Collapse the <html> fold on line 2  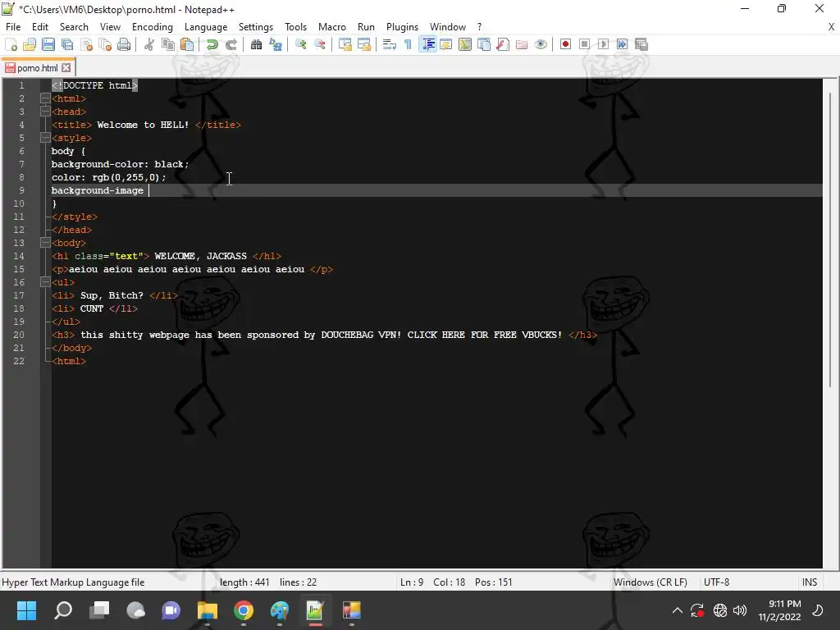tap(45, 98)
